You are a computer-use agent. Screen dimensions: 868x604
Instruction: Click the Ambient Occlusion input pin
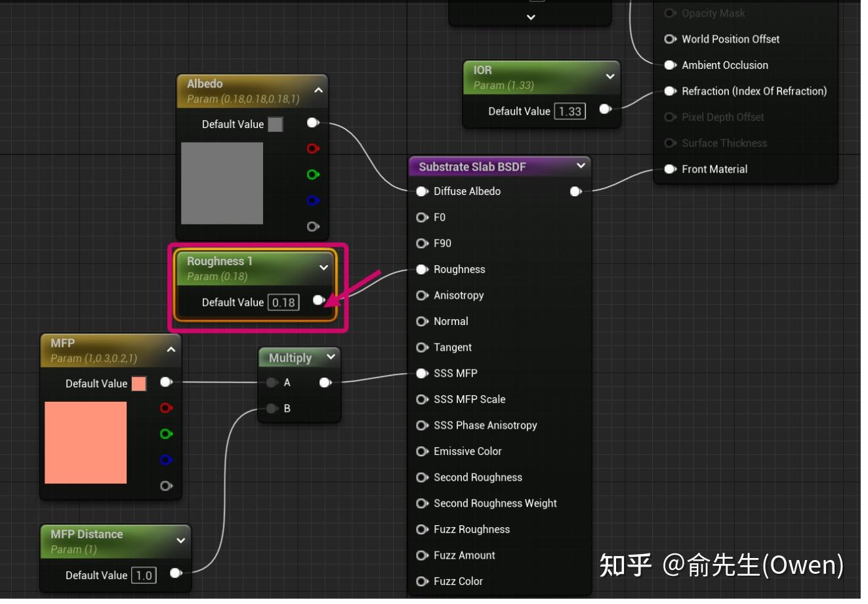click(670, 65)
